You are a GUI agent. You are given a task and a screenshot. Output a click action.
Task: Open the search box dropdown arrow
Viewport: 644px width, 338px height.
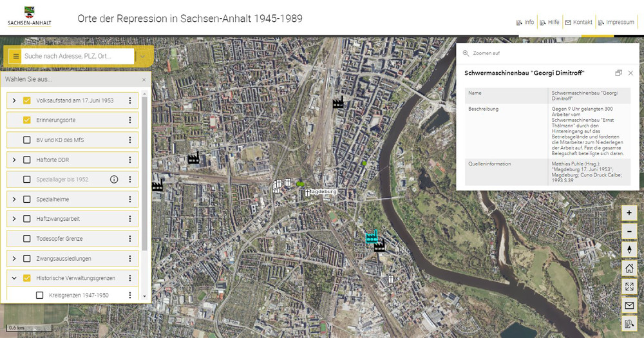pyautogui.click(x=142, y=57)
